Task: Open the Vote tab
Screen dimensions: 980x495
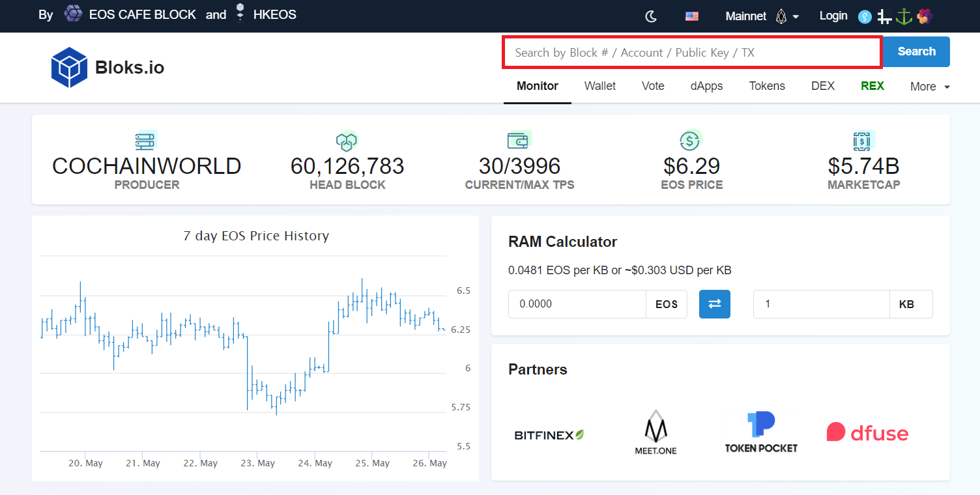Action: coord(653,86)
